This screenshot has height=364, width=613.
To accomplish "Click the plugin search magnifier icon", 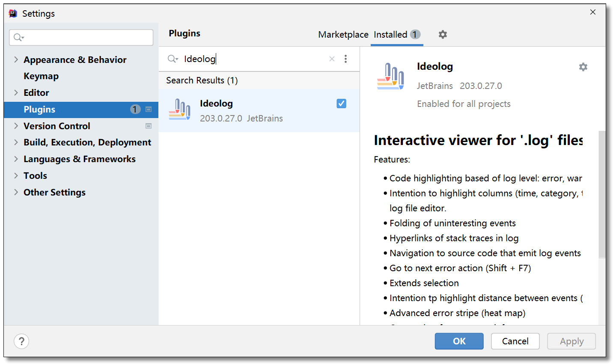I will point(173,59).
